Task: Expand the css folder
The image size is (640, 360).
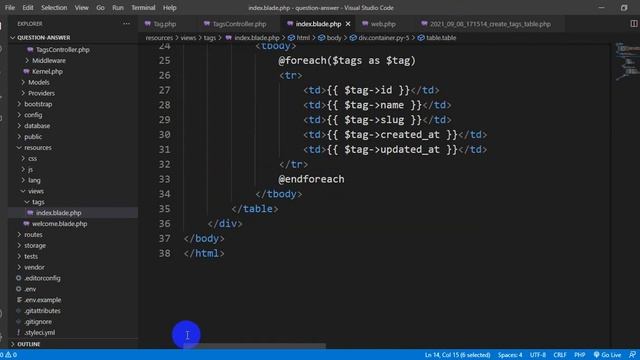Action: (x=32, y=158)
